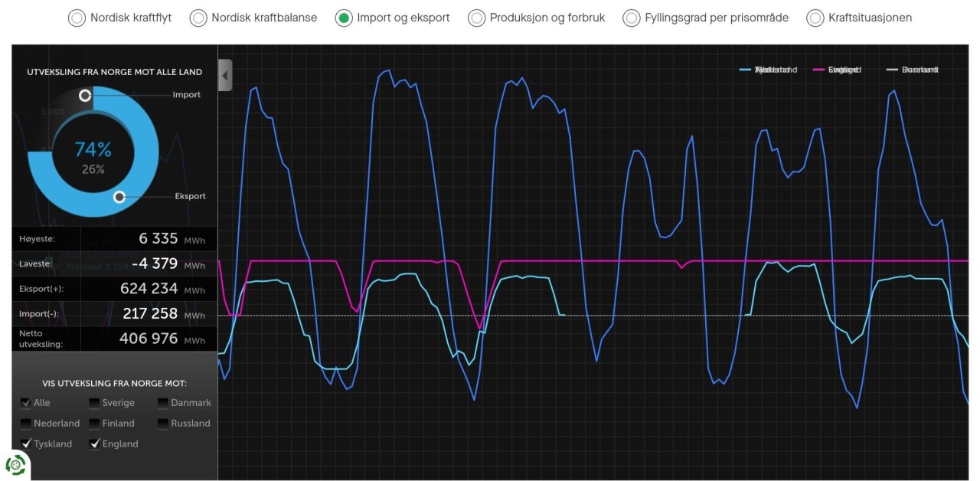Uncheck the England checkbox

coord(94,444)
